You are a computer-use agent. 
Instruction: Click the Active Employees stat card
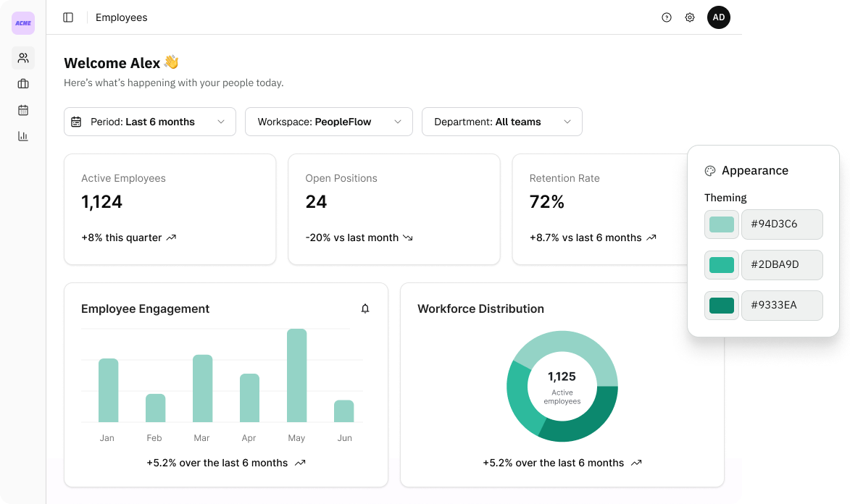coord(170,209)
